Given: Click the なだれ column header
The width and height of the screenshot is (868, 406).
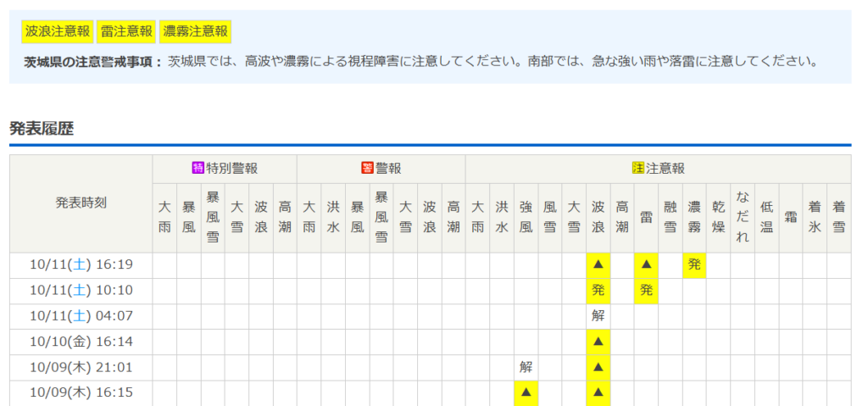Looking at the screenshot, I should pyautogui.click(x=743, y=217).
